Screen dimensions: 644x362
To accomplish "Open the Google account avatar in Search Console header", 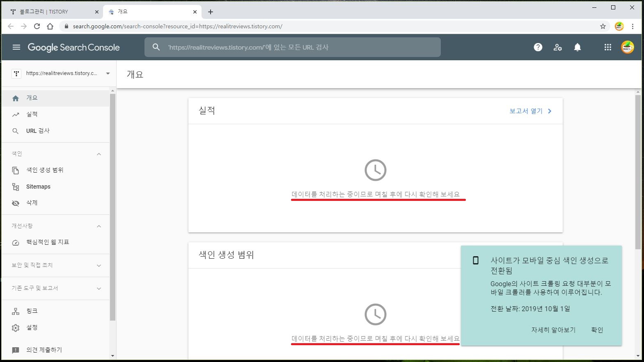I will coord(628,47).
